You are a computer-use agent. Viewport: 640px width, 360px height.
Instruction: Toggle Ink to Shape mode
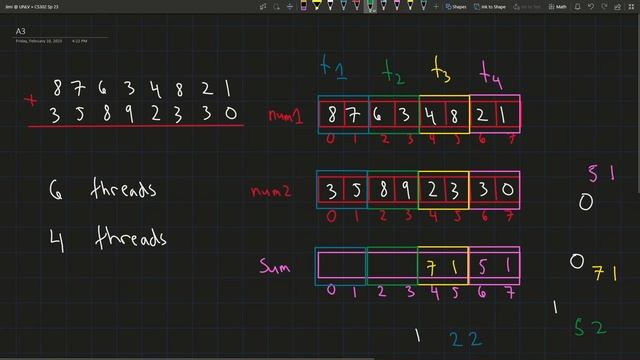490,7
